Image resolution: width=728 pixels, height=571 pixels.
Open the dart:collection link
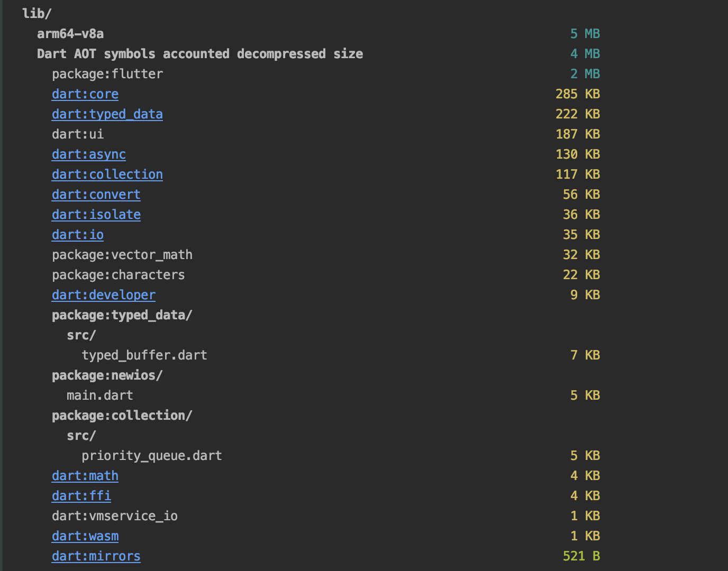click(x=107, y=174)
